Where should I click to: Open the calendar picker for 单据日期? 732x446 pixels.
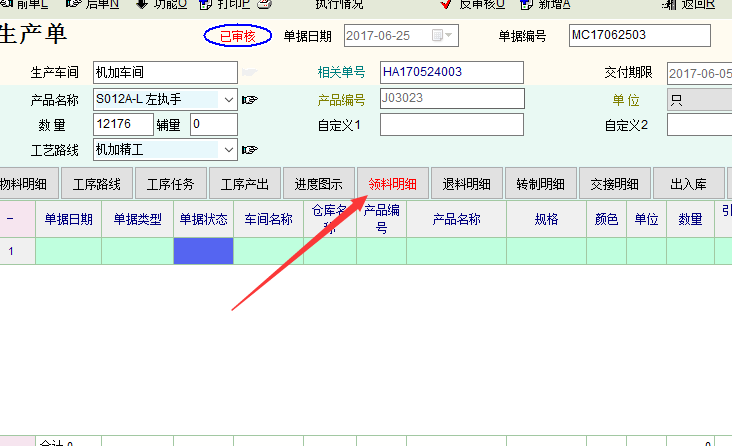coord(442,36)
